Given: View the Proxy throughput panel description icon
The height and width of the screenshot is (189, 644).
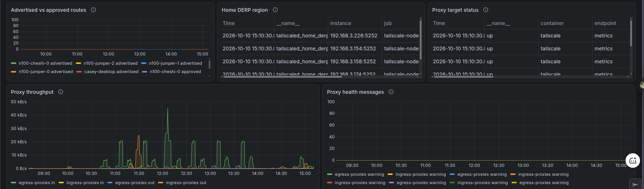Looking at the screenshot, I should pos(61,92).
